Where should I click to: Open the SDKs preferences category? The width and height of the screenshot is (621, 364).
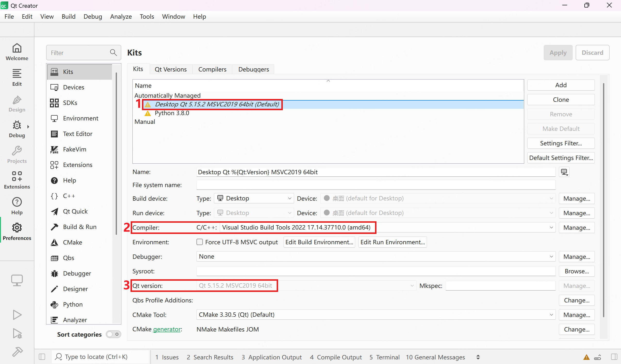tap(79, 103)
